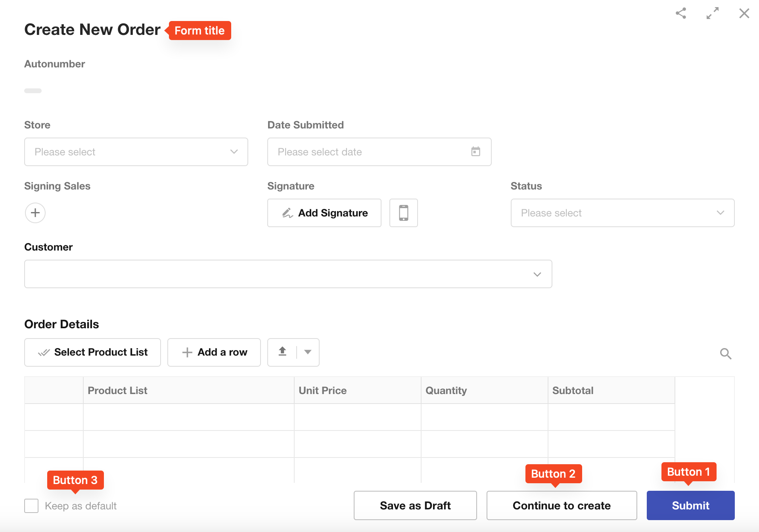Click the Date Submitted input field
This screenshot has width=759, height=532.
click(369, 152)
